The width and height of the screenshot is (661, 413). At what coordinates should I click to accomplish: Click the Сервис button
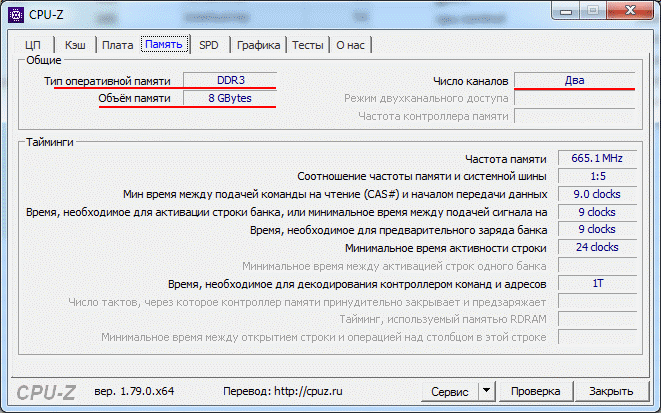click(449, 391)
